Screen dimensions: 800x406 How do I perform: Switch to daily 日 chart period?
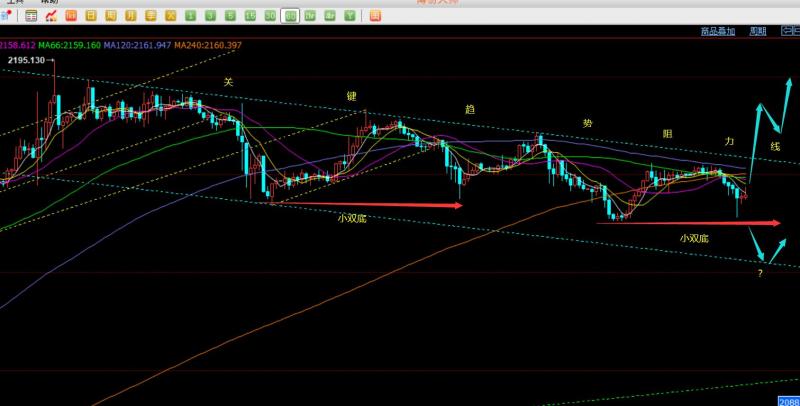[91, 16]
